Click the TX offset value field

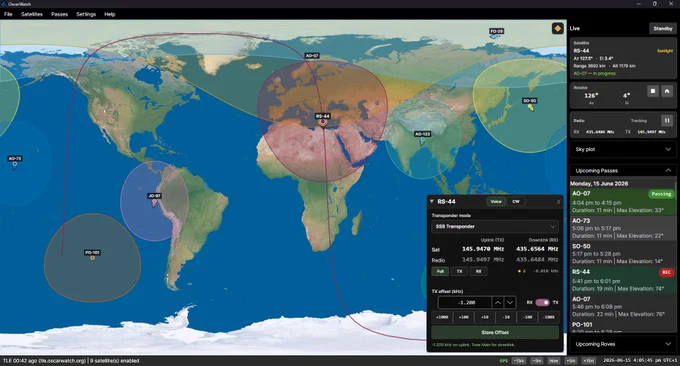pos(464,303)
